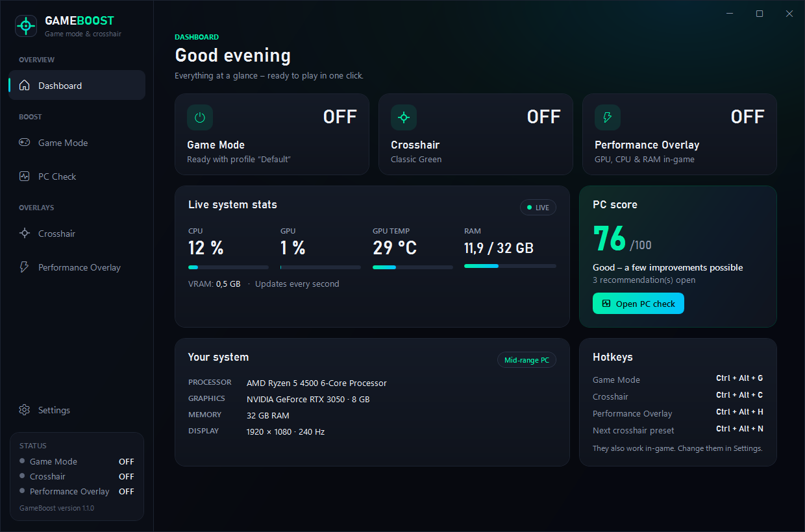Select Crosshair under Overlays in sidebar

coord(77,233)
